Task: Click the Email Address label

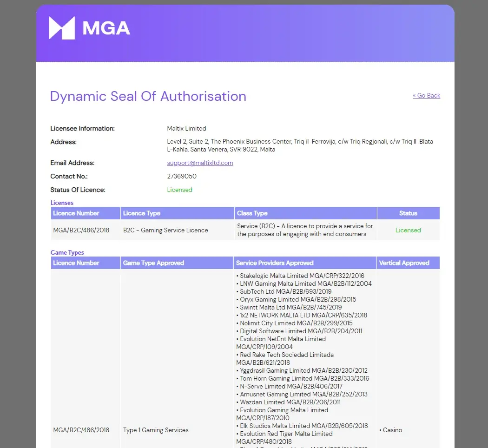Action: (72, 163)
